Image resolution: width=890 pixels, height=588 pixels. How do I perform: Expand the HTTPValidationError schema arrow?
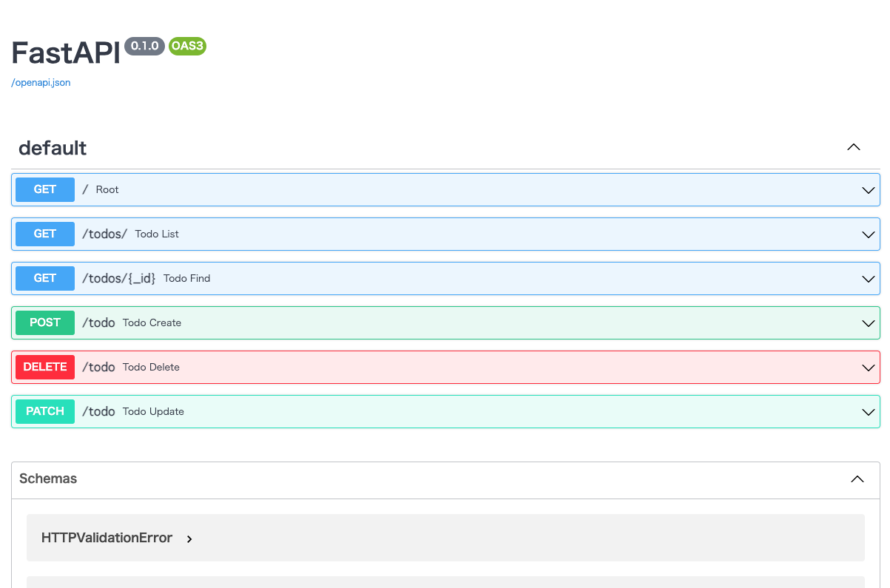pyautogui.click(x=189, y=539)
